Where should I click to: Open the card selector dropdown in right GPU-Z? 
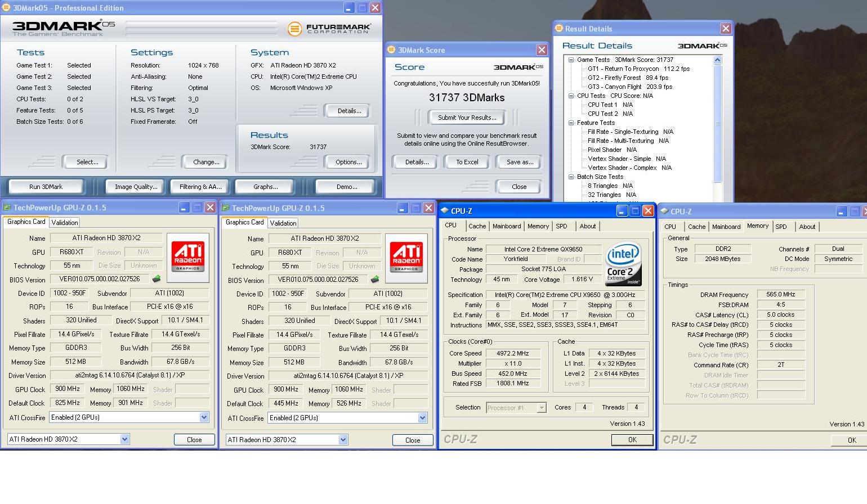[x=343, y=440]
